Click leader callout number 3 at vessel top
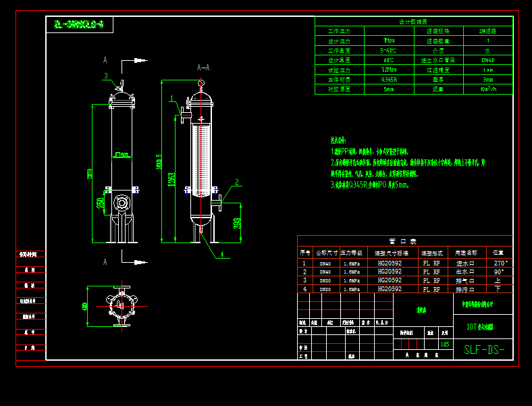 (105, 76)
